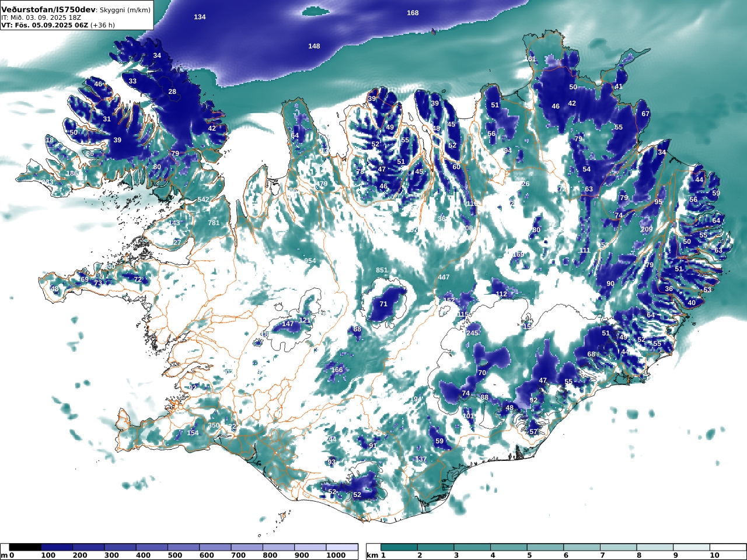Click the 245 visibility value on the map
The height and width of the screenshot is (560, 747).
(473, 333)
